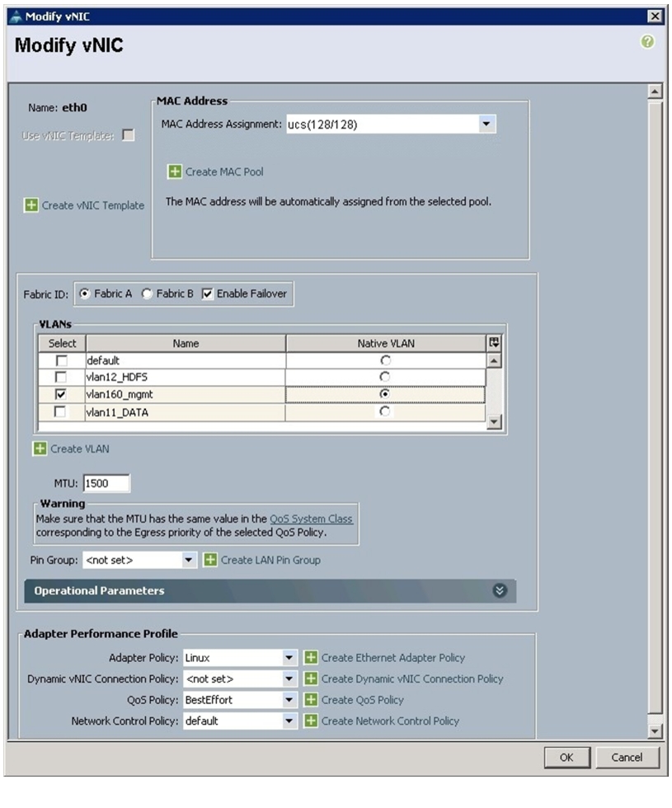Select the Fabric B radio button
This screenshot has width=672, height=808.
[x=147, y=294]
